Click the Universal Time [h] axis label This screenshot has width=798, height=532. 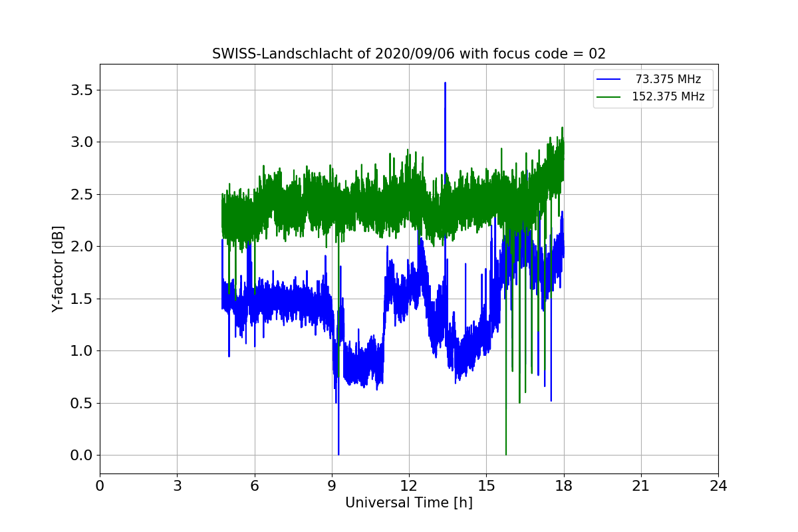click(409, 503)
